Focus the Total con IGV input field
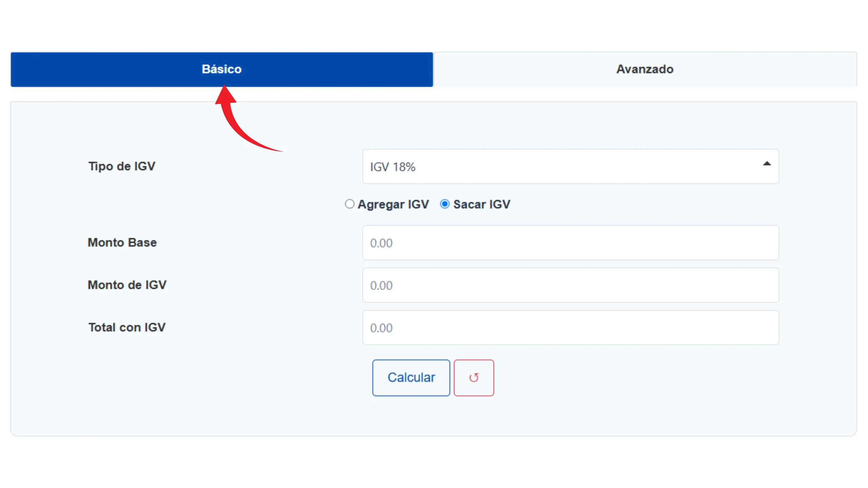868x488 pixels. pyautogui.click(x=571, y=327)
